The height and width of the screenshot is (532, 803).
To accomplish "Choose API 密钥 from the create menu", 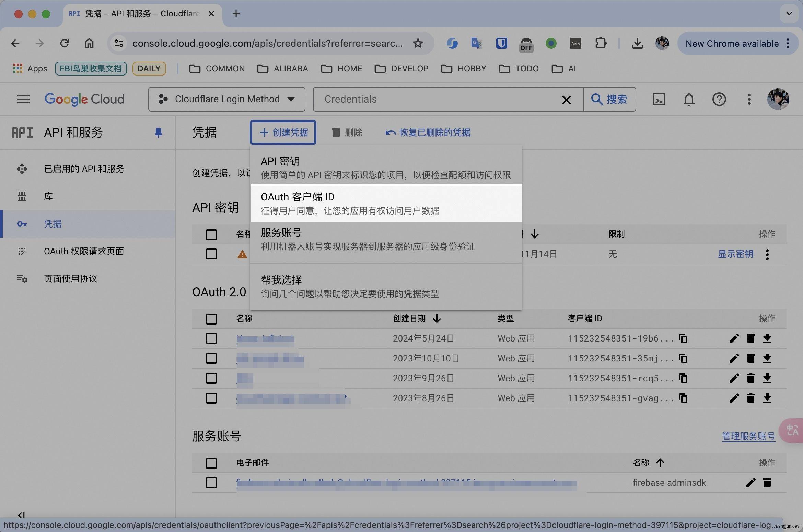I will click(386, 168).
